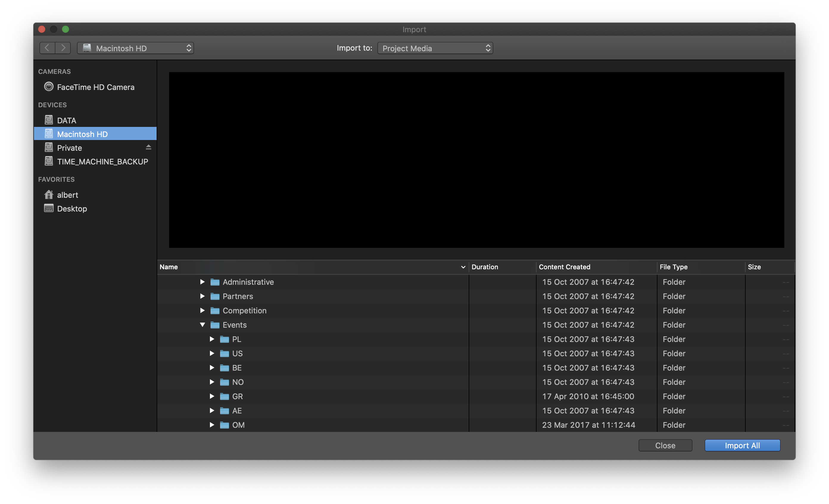829x504 pixels.
Task: Go forward with the right arrow
Action: 63,48
